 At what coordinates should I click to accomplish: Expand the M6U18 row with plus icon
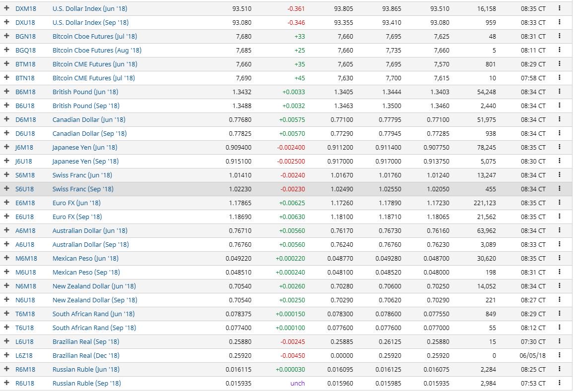point(6,272)
